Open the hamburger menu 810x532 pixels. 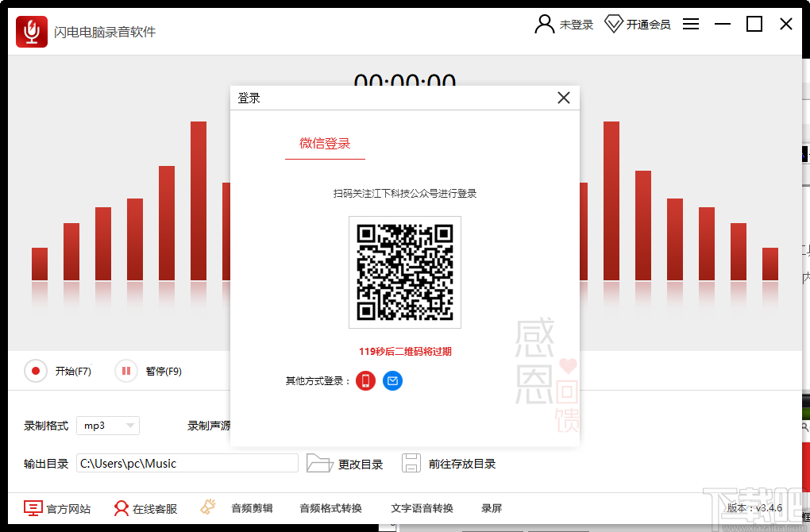pos(690,24)
